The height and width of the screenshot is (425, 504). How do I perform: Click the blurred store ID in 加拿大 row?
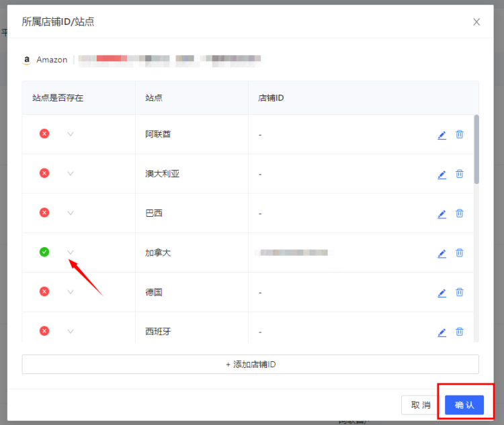[x=294, y=252]
